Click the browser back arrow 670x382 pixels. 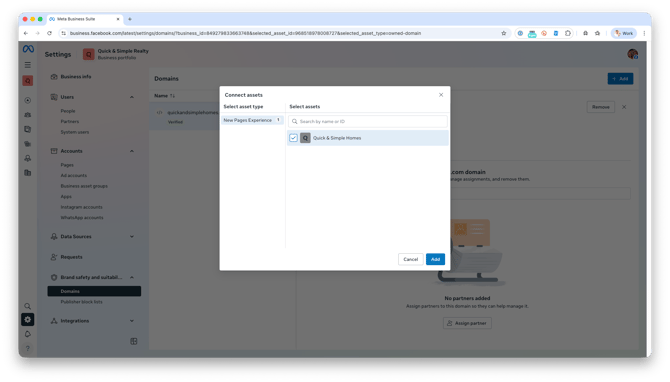26,33
